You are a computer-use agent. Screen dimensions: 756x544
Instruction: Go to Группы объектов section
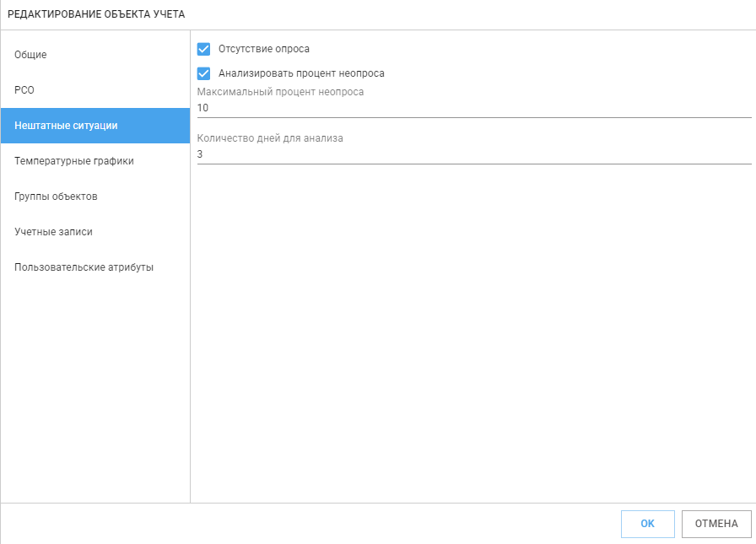95,197
